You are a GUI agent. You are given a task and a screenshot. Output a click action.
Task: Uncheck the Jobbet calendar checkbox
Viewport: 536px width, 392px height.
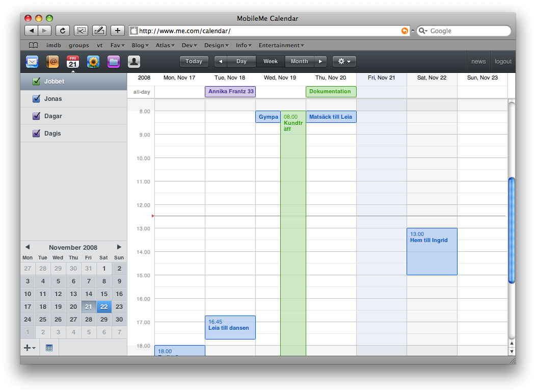pyautogui.click(x=36, y=82)
